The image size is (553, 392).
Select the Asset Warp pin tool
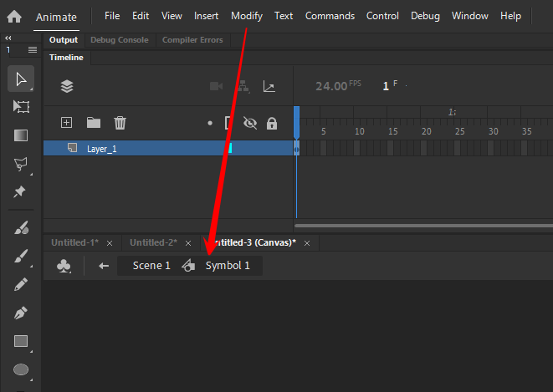20,191
